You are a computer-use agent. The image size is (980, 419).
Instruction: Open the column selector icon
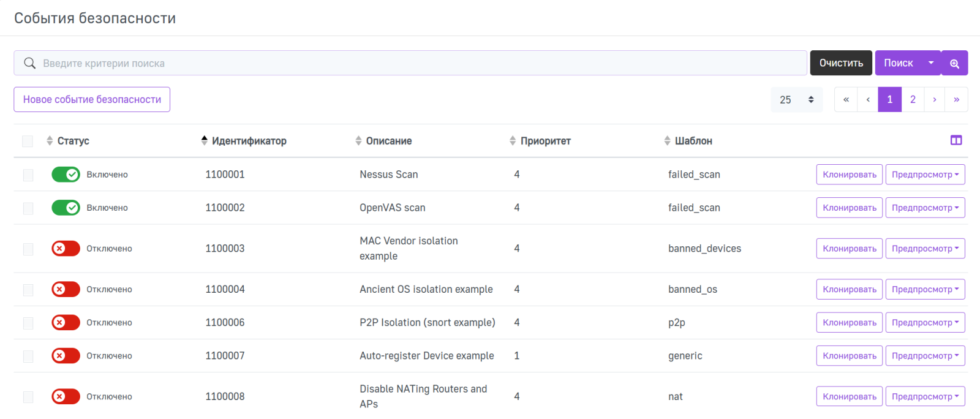(956, 140)
